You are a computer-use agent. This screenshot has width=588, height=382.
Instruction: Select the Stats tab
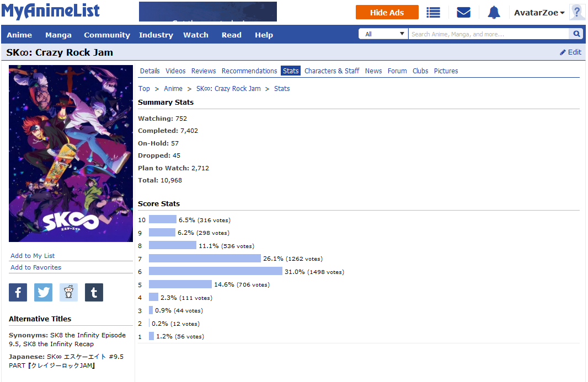point(291,71)
